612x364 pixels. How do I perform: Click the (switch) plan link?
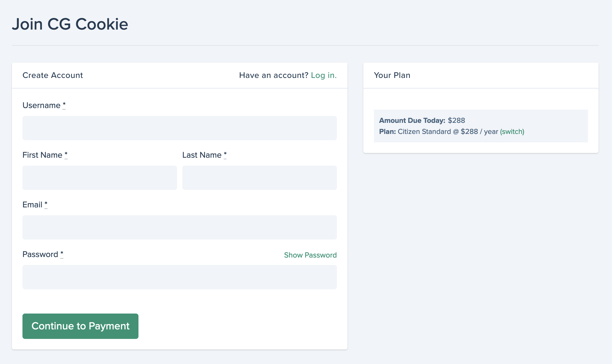pyautogui.click(x=512, y=132)
